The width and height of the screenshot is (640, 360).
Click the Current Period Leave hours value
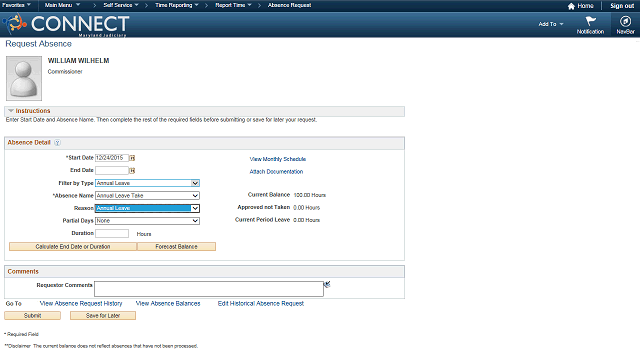(x=307, y=220)
